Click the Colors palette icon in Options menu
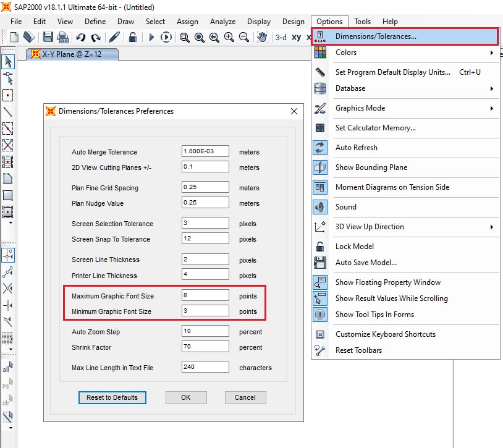Image resolution: width=503 pixels, height=448 pixels. coord(320,53)
